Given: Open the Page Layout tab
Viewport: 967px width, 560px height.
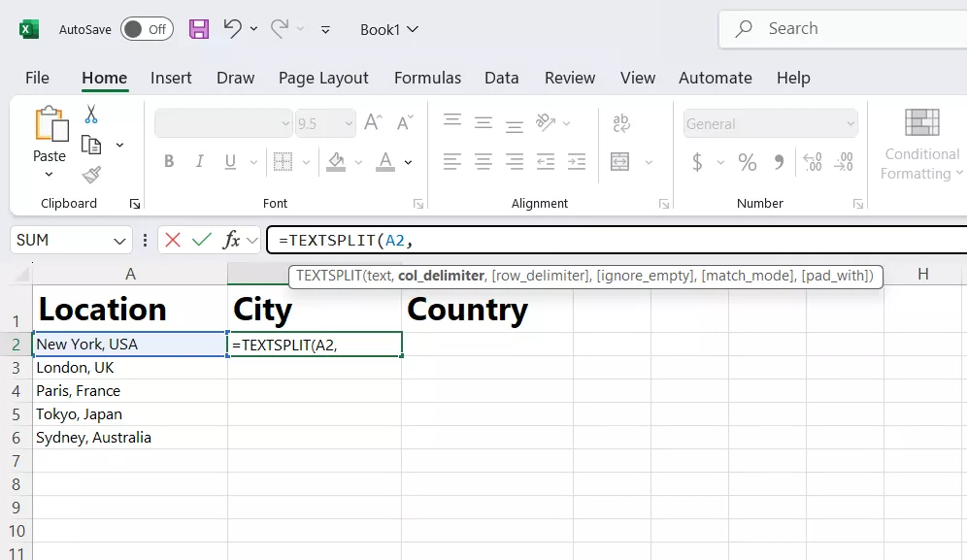Looking at the screenshot, I should (323, 78).
